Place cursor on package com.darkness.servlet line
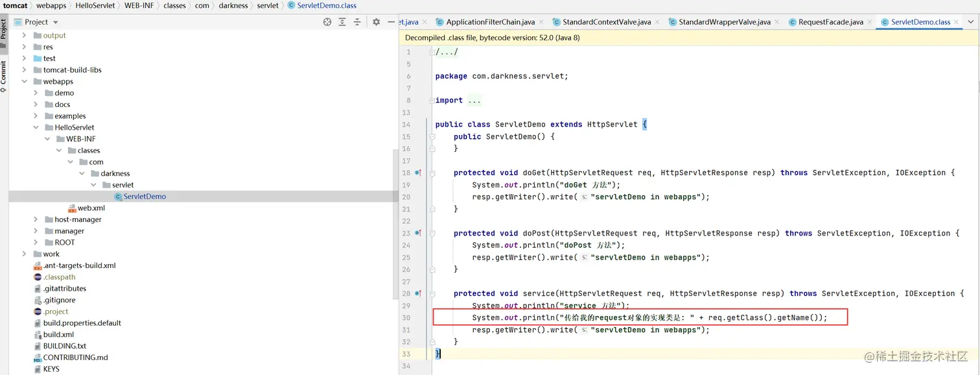Image resolution: width=980 pixels, height=375 pixels. 502,76
